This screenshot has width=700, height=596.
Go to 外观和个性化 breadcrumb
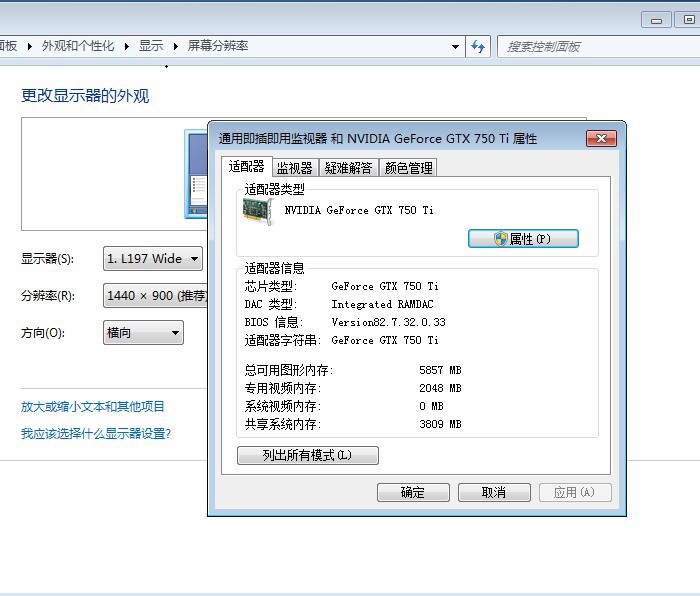[78, 46]
